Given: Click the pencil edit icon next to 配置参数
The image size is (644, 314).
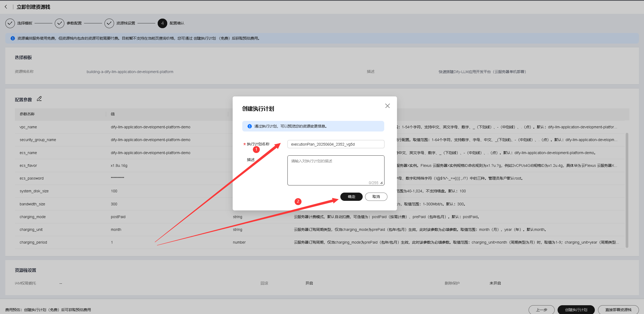Looking at the screenshot, I should click(x=39, y=99).
